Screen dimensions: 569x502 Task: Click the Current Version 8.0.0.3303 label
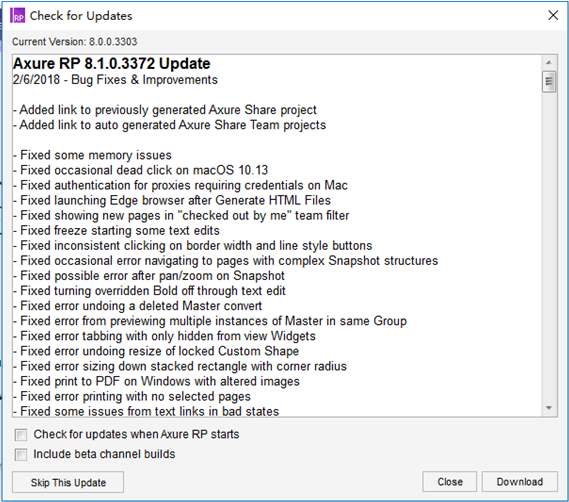75,42
